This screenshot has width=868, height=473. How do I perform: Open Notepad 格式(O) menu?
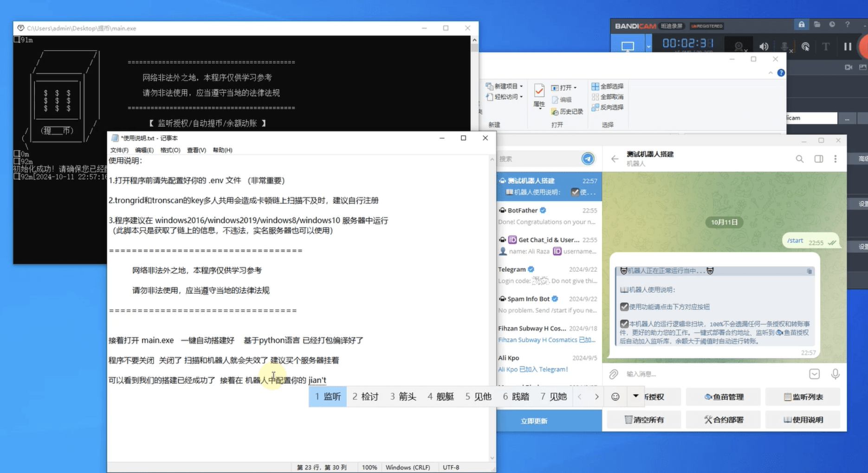pyautogui.click(x=170, y=150)
